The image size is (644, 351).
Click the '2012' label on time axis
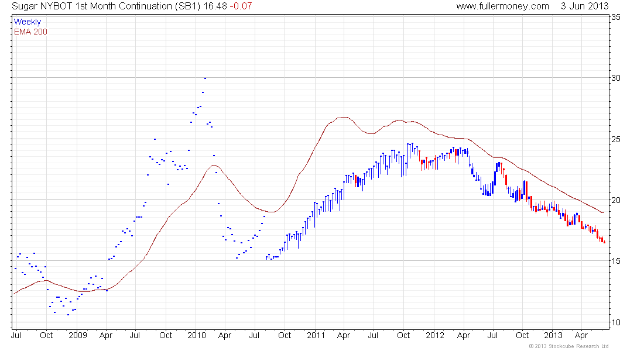[435, 335]
